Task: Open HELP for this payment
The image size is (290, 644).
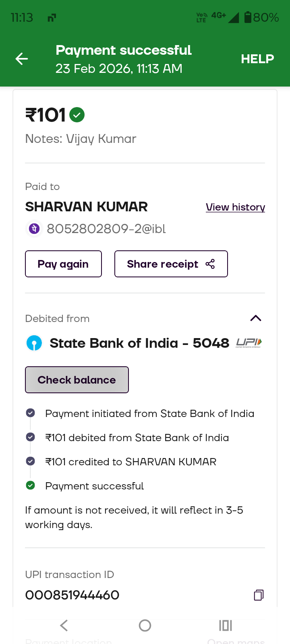Action: point(257,59)
